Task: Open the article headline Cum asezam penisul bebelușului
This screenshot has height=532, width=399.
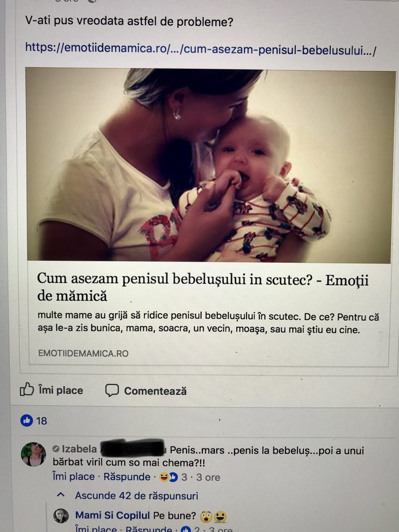Action: [x=203, y=287]
